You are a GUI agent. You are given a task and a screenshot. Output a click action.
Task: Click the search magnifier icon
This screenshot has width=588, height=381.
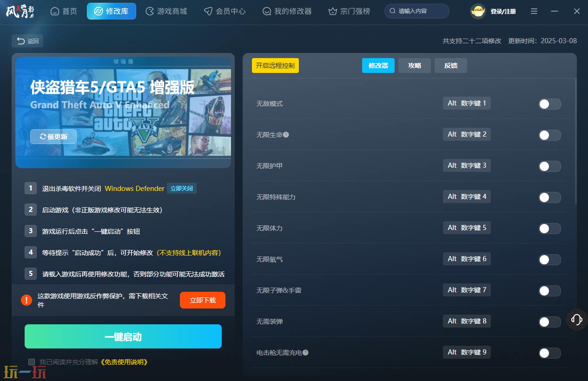(x=393, y=11)
